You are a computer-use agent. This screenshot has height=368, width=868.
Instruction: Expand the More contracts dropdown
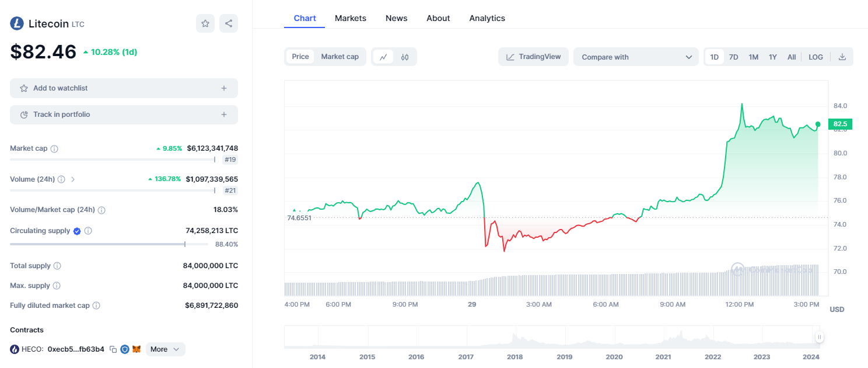pos(166,349)
